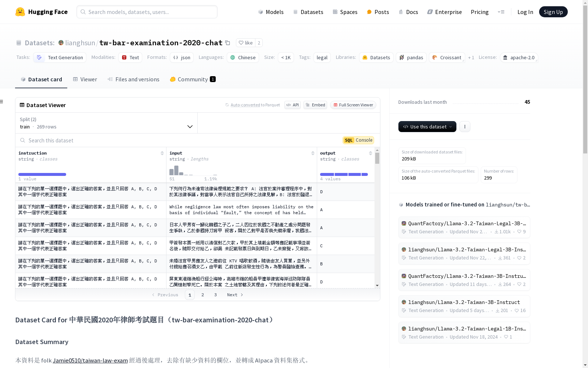Open the lianghsun profile link

(x=80, y=43)
